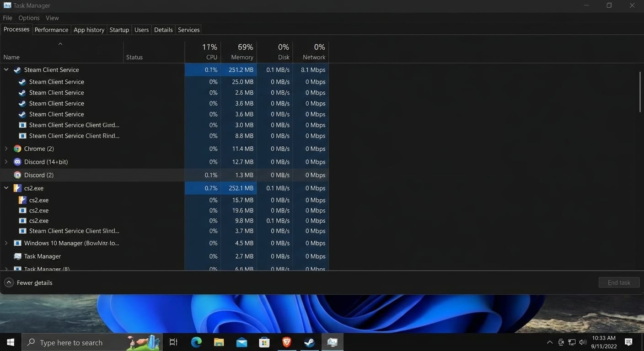The image size is (644, 351).
Task: Sort processes by the Memory column
Action: point(239,52)
